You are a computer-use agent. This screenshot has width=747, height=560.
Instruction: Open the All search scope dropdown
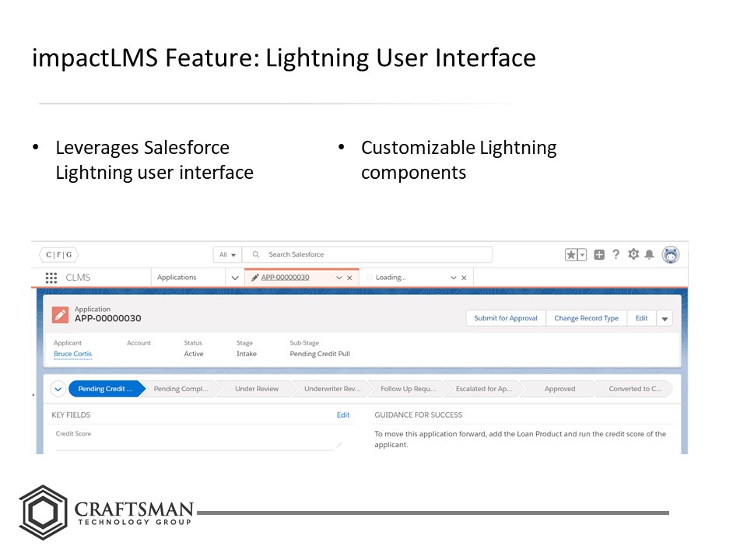tap(227, 255)
